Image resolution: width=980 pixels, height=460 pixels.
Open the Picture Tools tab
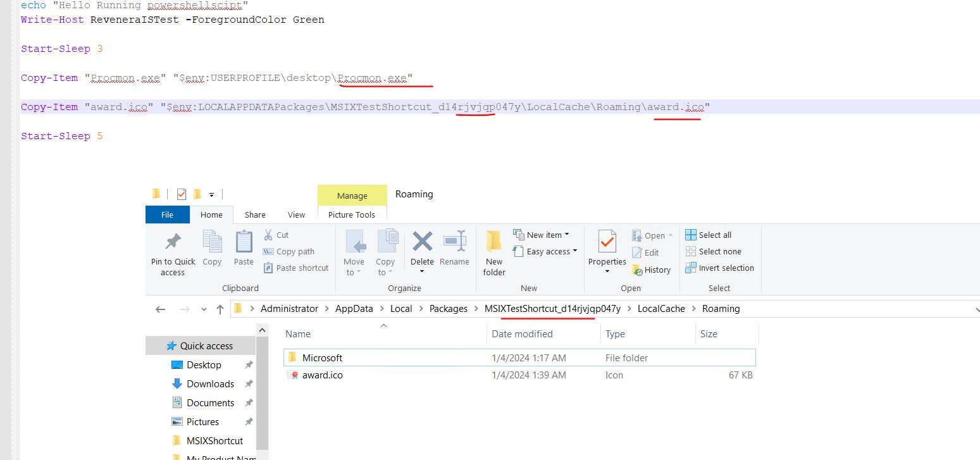pyautogui.click(x=352, y=214)
